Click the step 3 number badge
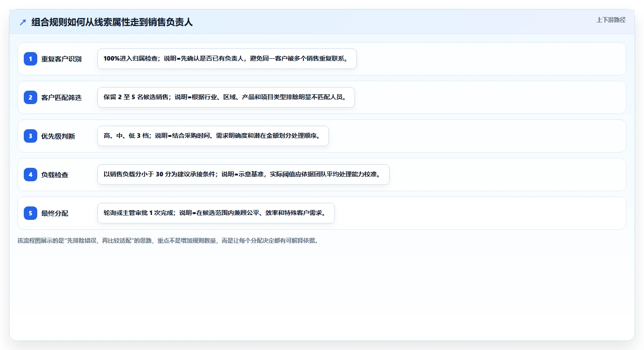Screen dimensions: 644x350 [31, 136]
